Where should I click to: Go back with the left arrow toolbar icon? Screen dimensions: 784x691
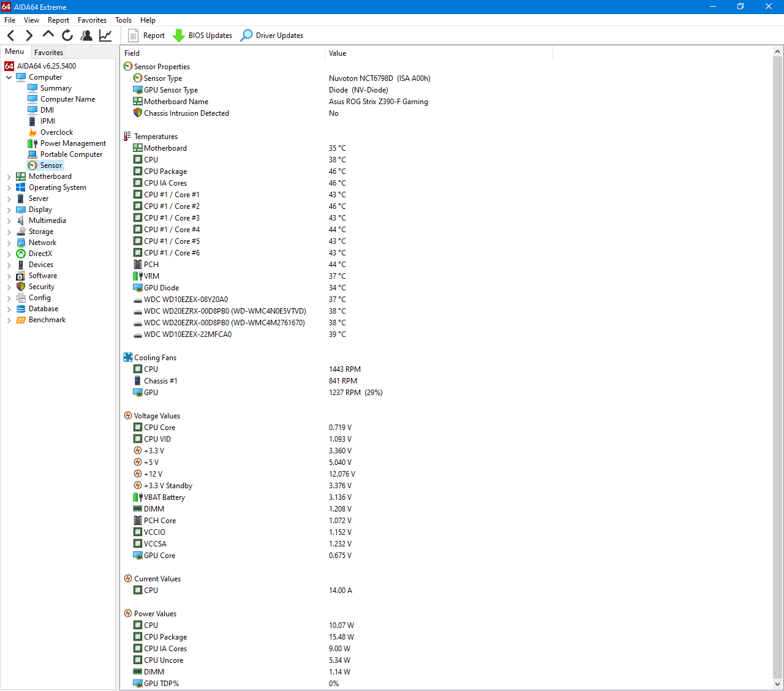pos(10,36)
